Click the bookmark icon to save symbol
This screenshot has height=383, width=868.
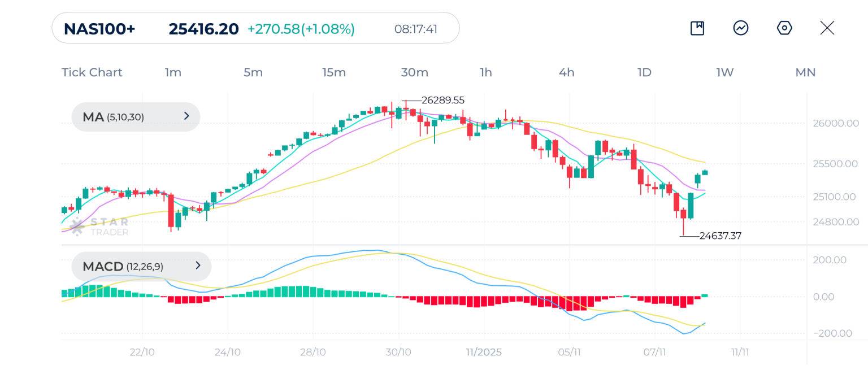(697, 28)
